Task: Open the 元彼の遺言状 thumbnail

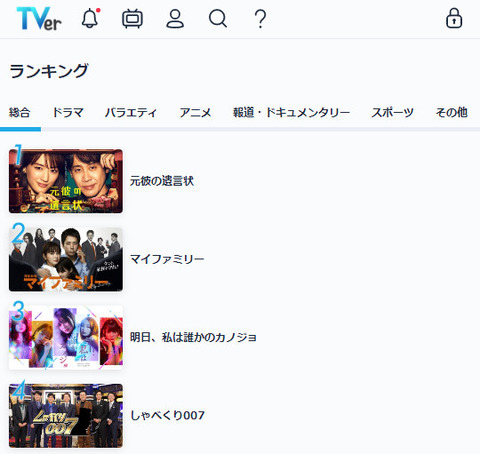Action: tap(66, 181)
